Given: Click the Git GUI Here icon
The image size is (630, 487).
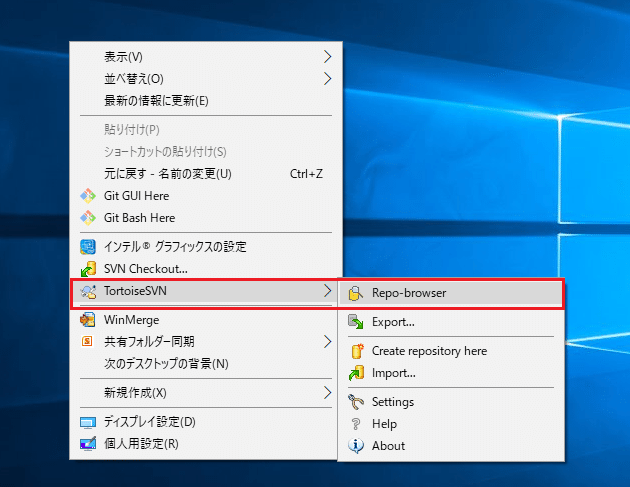Looking at the screenshot, I should [88, 196].
